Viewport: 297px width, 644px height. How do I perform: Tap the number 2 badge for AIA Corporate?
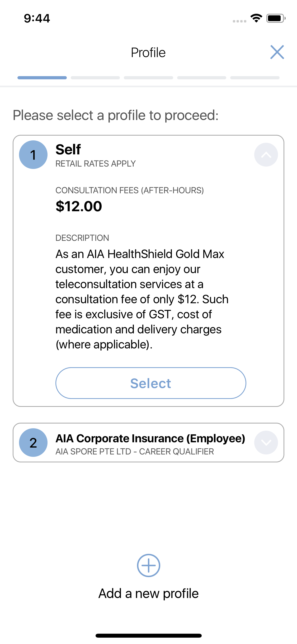(33, 443)
